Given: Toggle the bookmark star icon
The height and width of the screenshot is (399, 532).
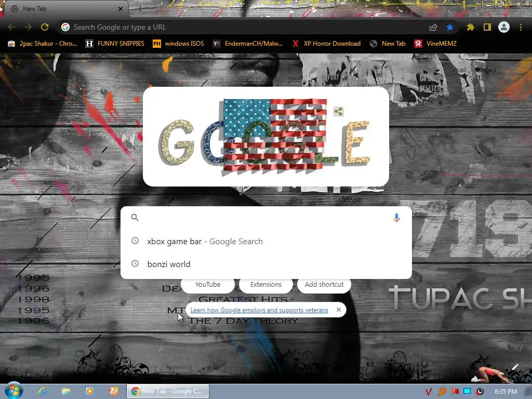Looking at the screenshot, I should pyautogui.click(x=450, y=27).
